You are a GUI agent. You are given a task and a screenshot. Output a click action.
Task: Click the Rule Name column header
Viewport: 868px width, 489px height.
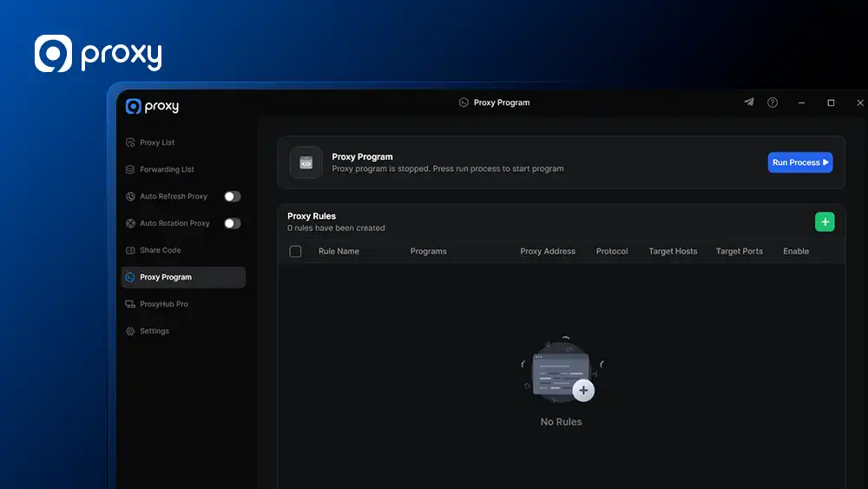[339, 251]
